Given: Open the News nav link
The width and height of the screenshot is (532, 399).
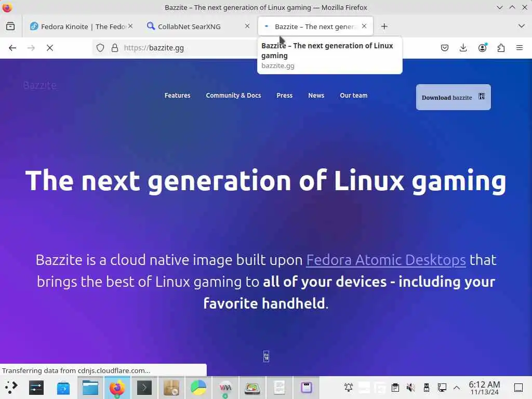Looking at the screenshot, I should pyautogui.click(x=316, y=96).
